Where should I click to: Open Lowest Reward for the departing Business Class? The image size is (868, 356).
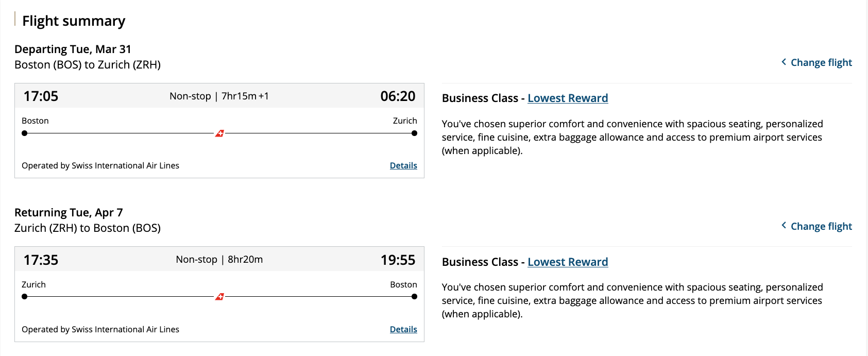coord(568,98)
